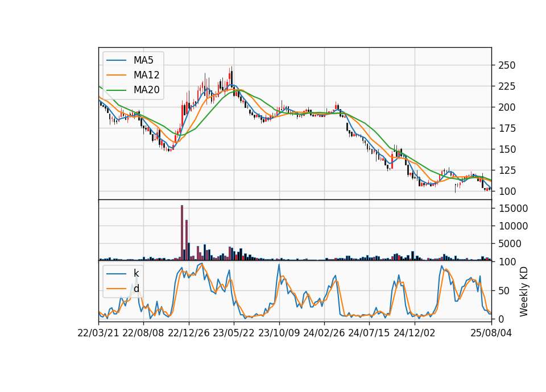This screenshot has width=546, height=392.
Task: Click the 22/03/21 date label
Action: (98, 333)
